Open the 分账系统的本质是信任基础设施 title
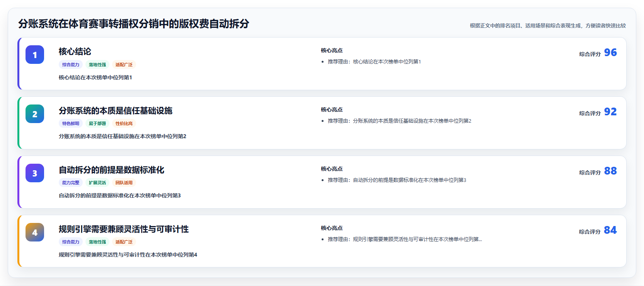 (116, 111)
